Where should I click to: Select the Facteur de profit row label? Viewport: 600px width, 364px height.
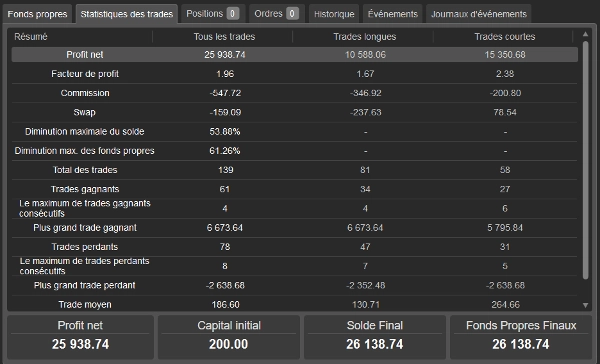[85, 74]
